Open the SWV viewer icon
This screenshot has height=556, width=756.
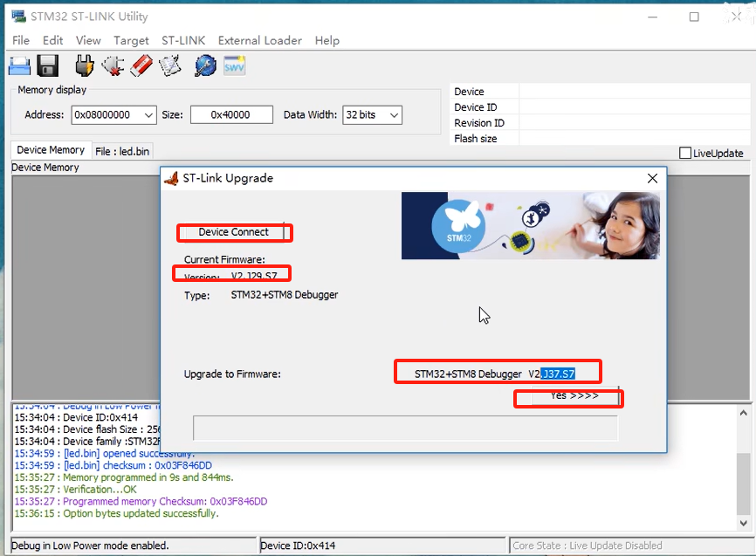pyautogui.click(x=234, y=65)
